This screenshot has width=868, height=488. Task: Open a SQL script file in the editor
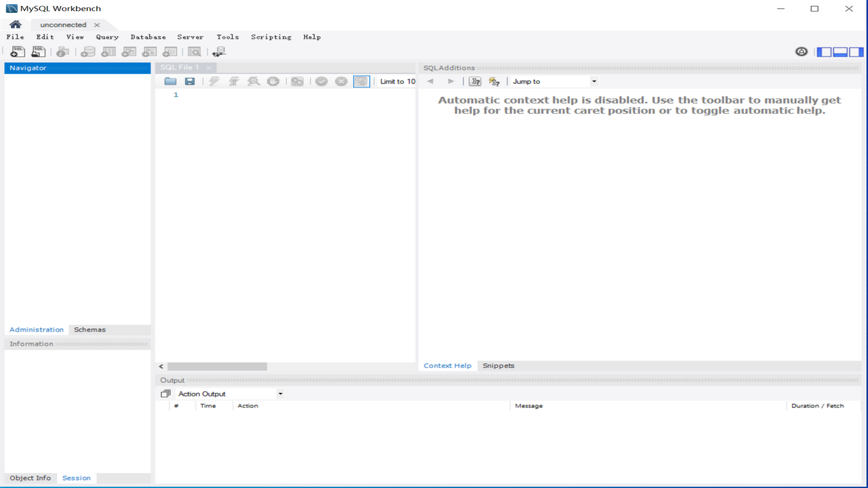coord(170,81)
